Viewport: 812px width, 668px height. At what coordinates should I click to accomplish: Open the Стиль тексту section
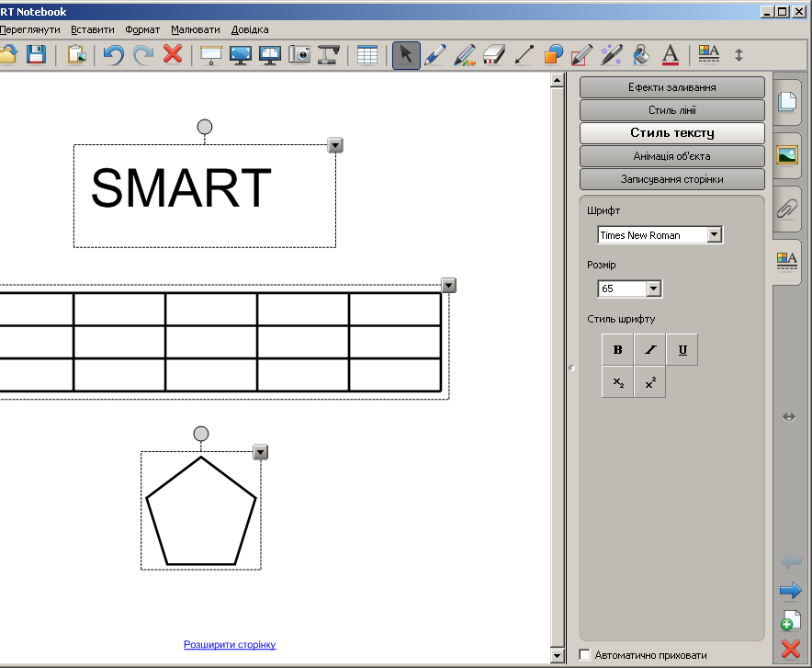tap(672, 133)
